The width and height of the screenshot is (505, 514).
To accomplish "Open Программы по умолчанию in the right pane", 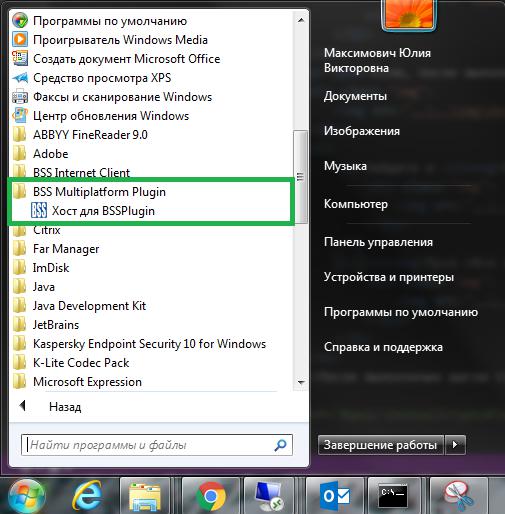I will click(x=401, y=312).
